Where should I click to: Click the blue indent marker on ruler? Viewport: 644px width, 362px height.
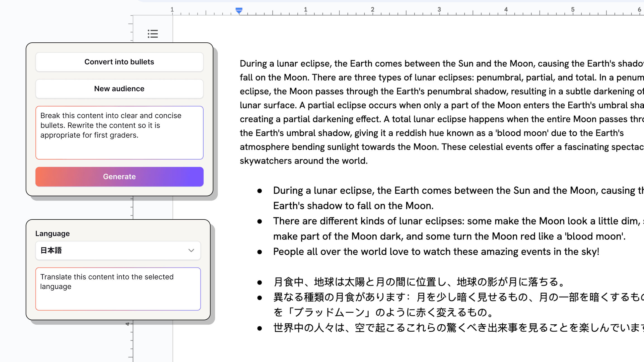[x=239, y=11]
